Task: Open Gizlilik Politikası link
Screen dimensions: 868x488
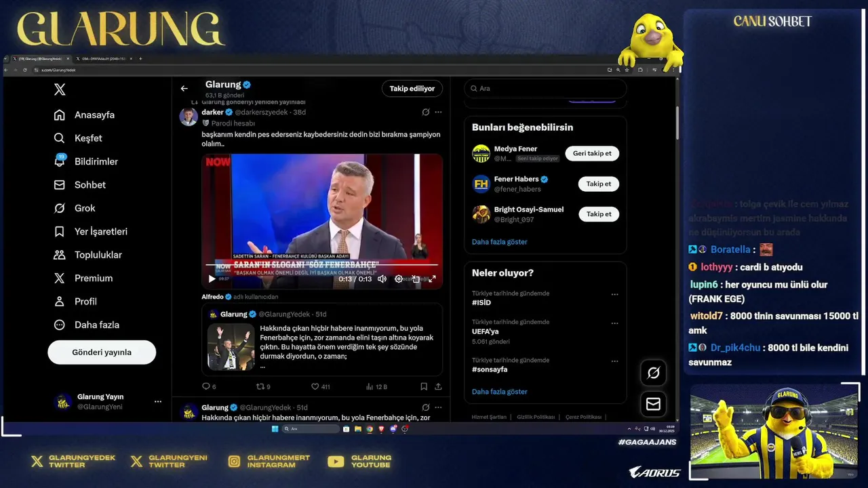Action: [x=536, y=417]
